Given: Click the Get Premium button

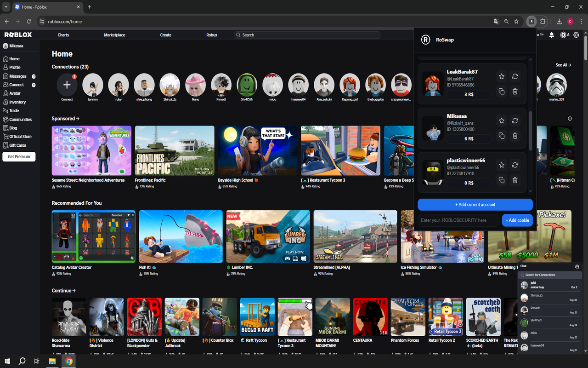Looking at the screenshot, I should point(19,157).
